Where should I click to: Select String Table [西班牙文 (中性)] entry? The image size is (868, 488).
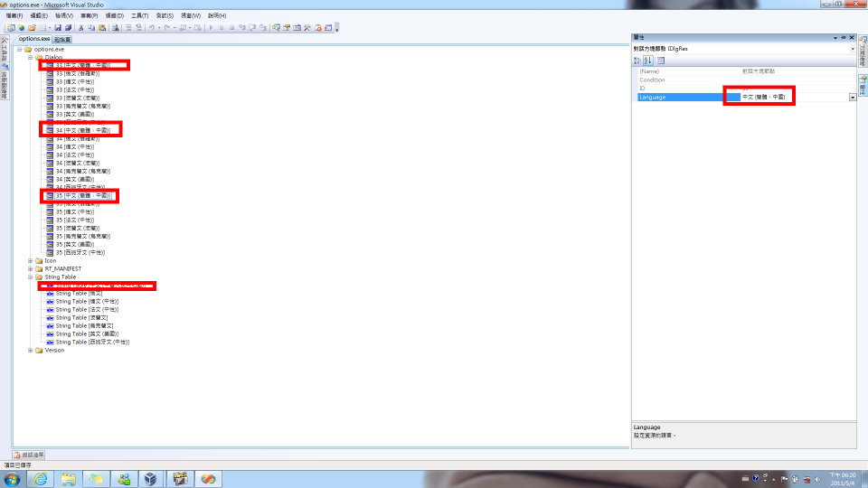coord(92,342)
